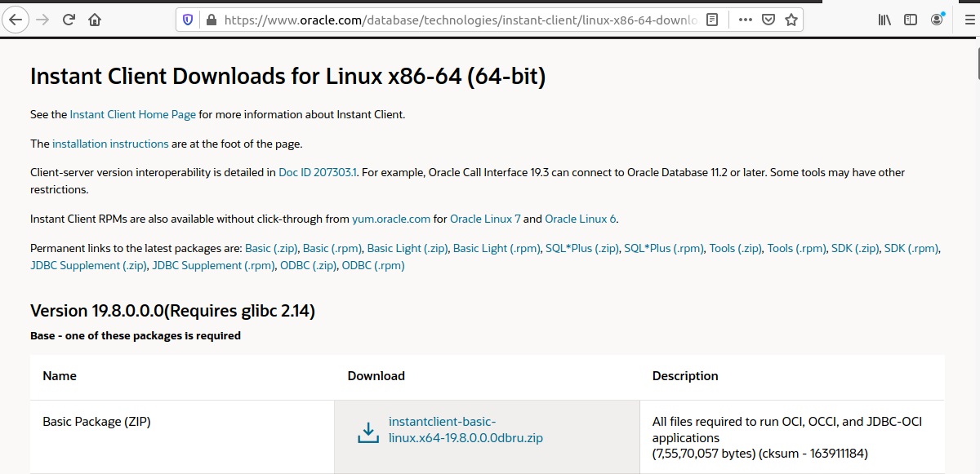Open the Instant Client Home Page link

(x=133, y=114)
